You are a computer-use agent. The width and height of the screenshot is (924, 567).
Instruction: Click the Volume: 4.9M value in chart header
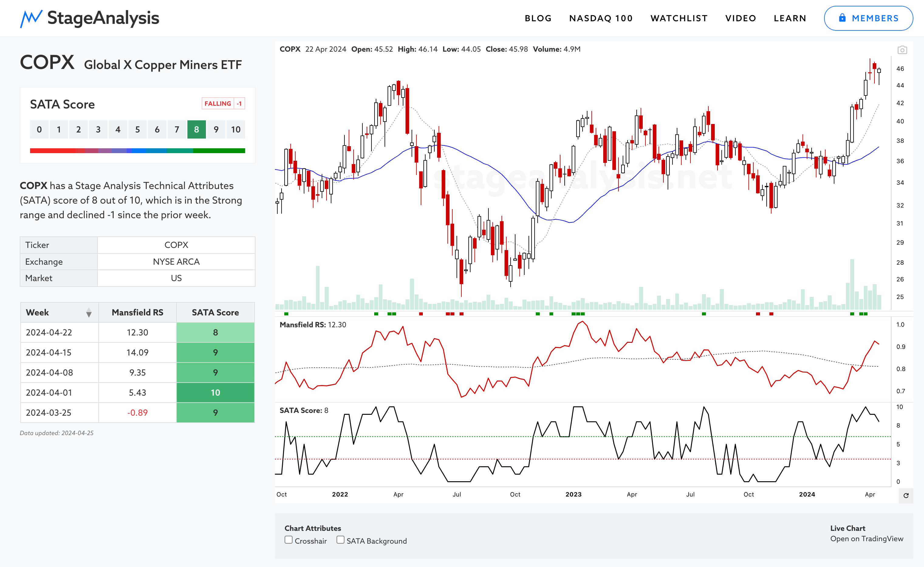click(x=556, y=49)
